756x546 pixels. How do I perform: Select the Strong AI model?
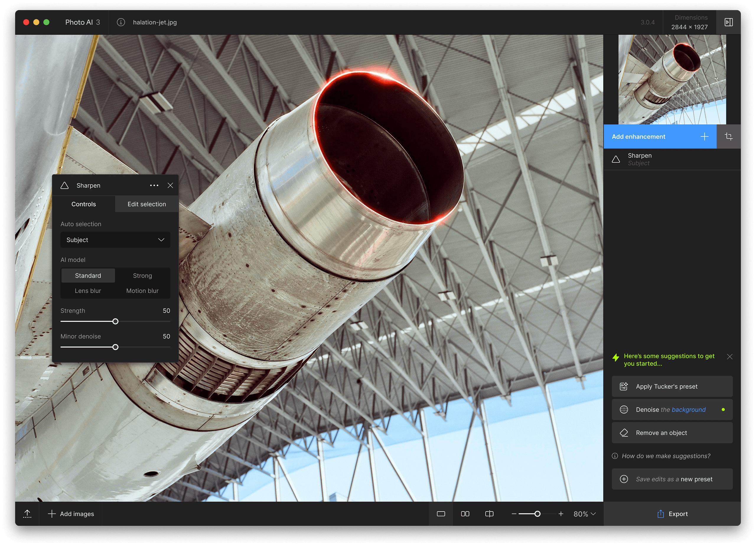[142, 275]
